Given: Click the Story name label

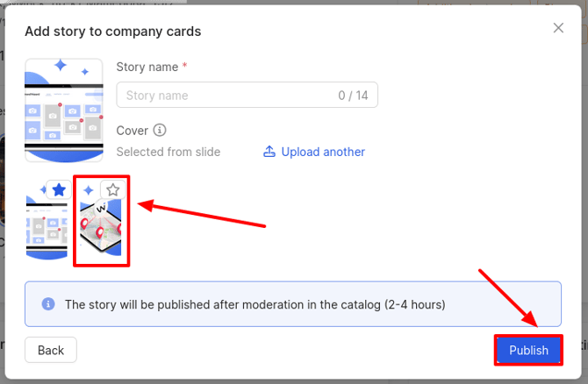Looking at the screenshot, I should (x=147, y=67).
